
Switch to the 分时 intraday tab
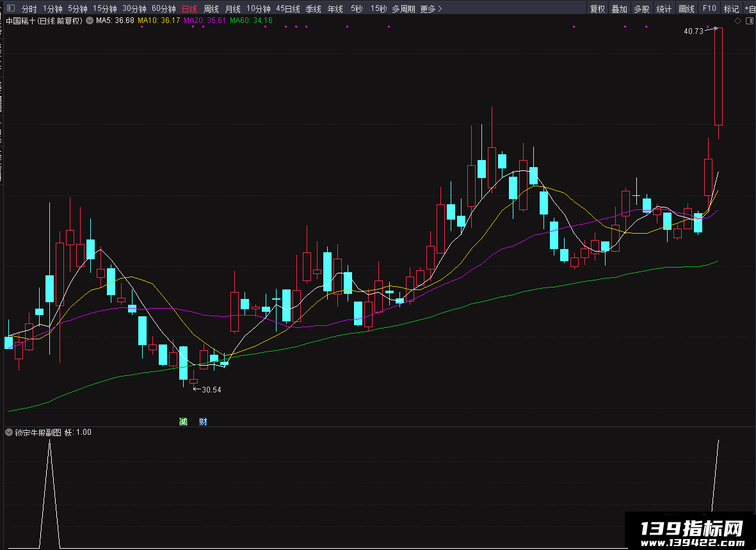(29, 9)
